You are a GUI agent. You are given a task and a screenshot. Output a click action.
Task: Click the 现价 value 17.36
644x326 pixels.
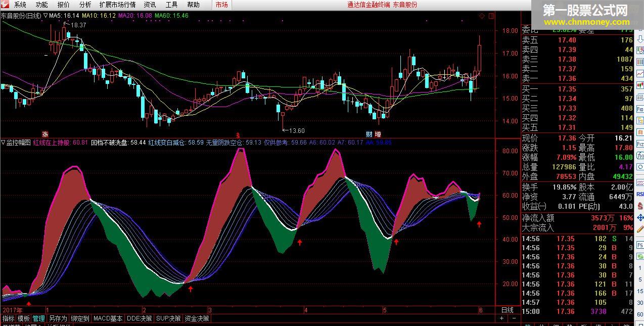coord(567,138)
